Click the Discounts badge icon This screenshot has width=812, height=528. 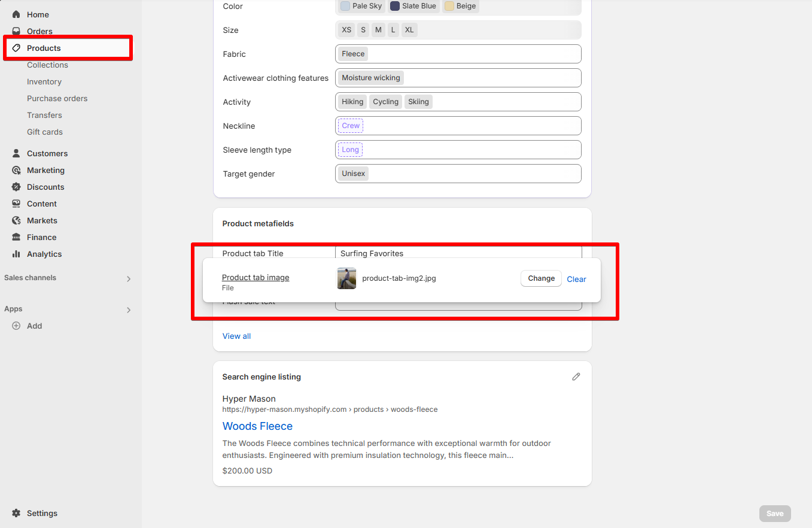16,187
